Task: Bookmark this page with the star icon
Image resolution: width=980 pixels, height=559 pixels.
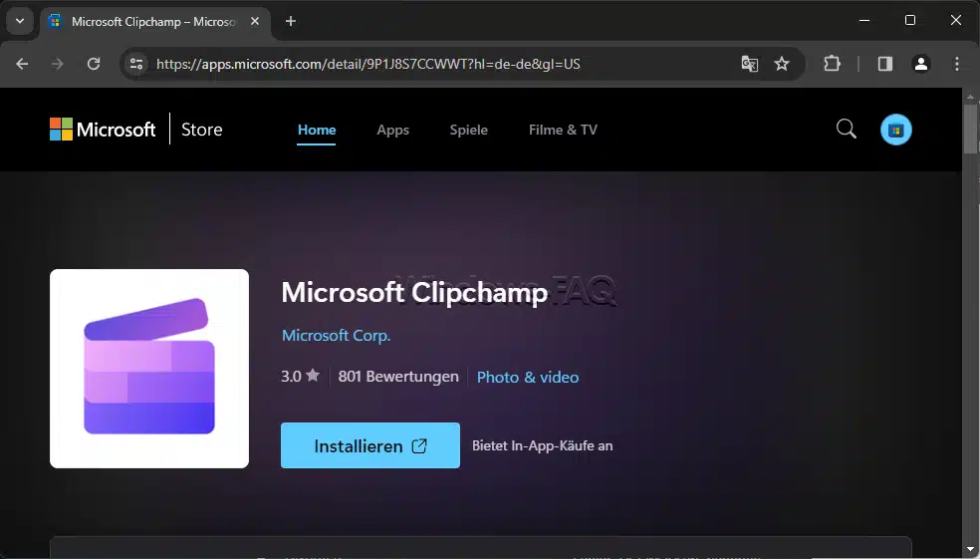Action: point(782,64)
